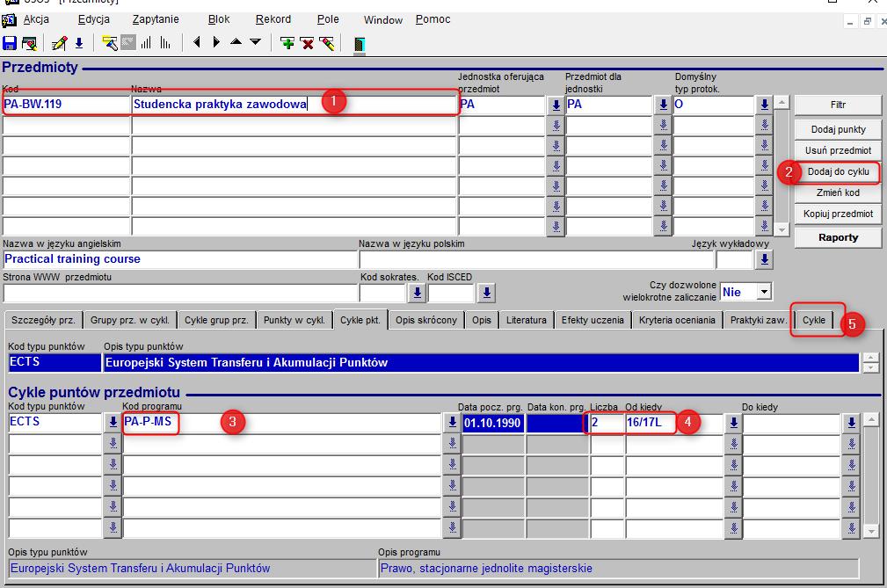Click the pencil edit icon in toolbar
Image resolution: width=887 pixels, height=588 pixels.
[x=59, y=44]
